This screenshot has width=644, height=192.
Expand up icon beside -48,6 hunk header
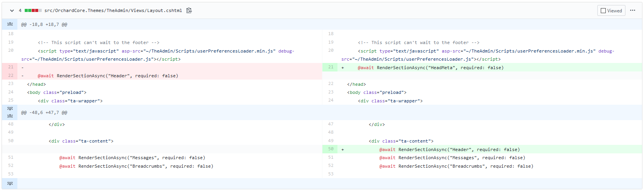[x=10, y=116]
